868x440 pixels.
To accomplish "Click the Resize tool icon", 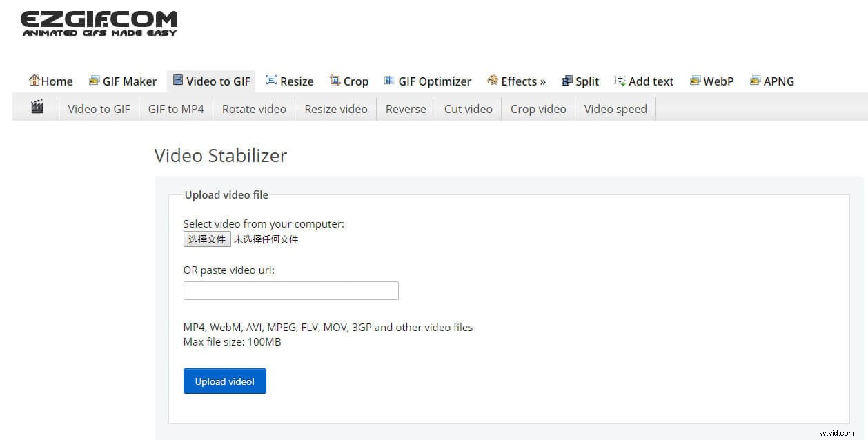I will (x=273, y=80).
